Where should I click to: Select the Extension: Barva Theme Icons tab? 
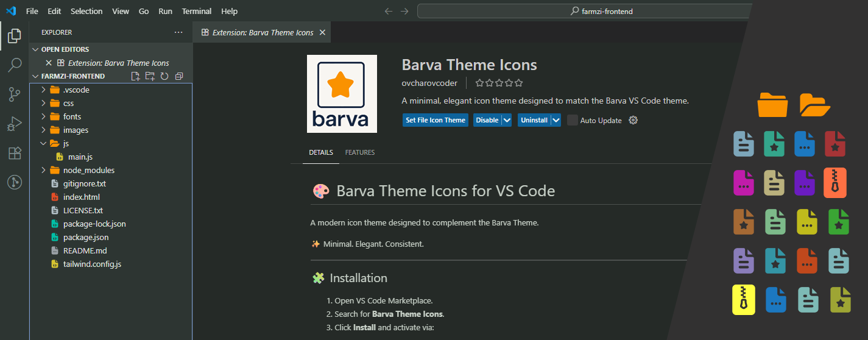pos(263,32)
